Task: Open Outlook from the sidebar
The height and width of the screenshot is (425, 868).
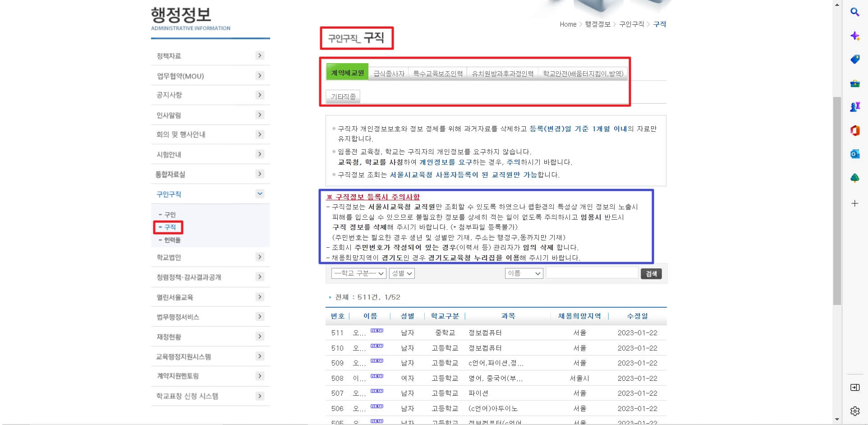Action: 855,154
